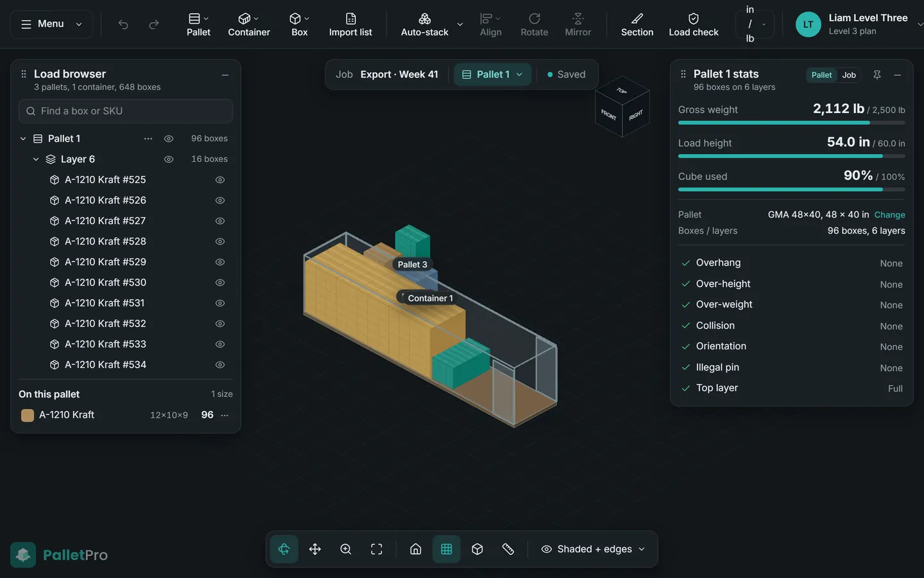
Task: Collapse the Layer 6 tree node
Action: click(x=36, y=159)
